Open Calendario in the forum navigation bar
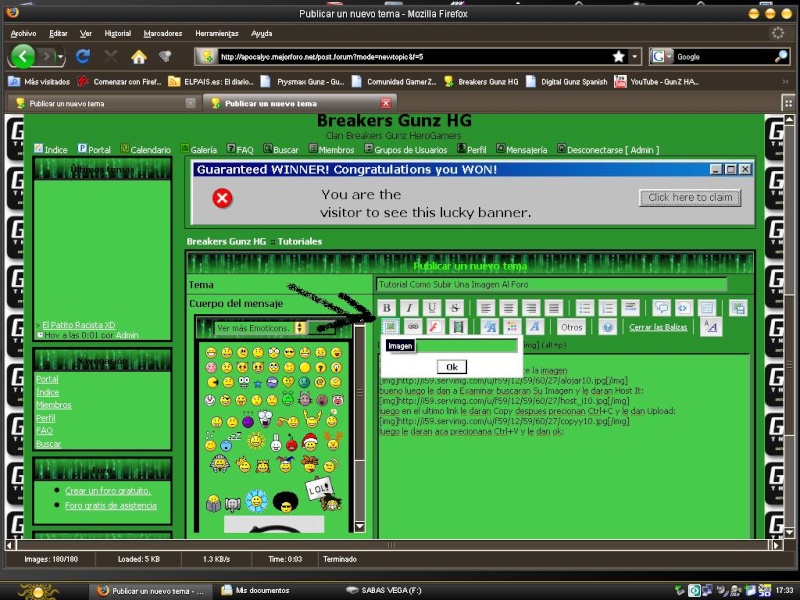Image resolution: width=800 pixels, height=600 pixels. click(145, 149)
